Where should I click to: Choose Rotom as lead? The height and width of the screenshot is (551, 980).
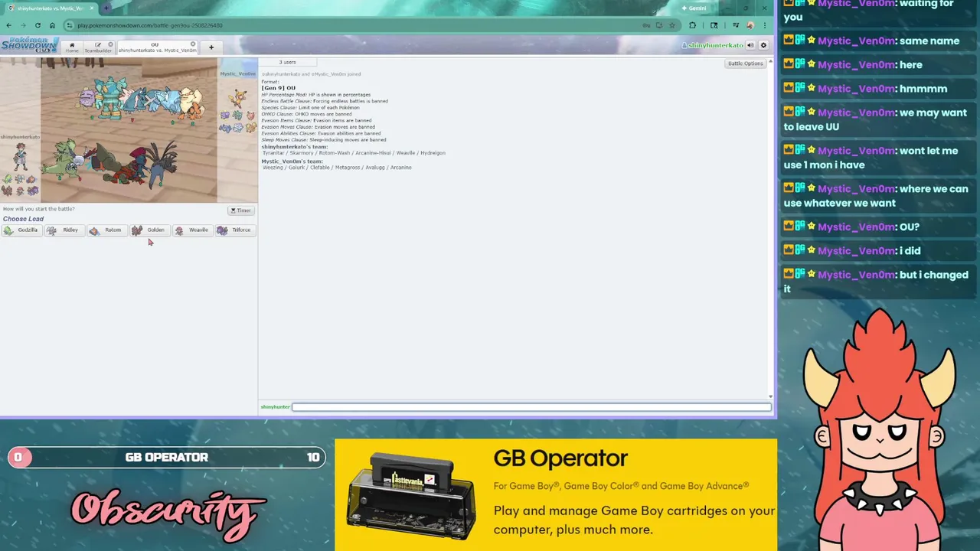[x=106, y=230]
